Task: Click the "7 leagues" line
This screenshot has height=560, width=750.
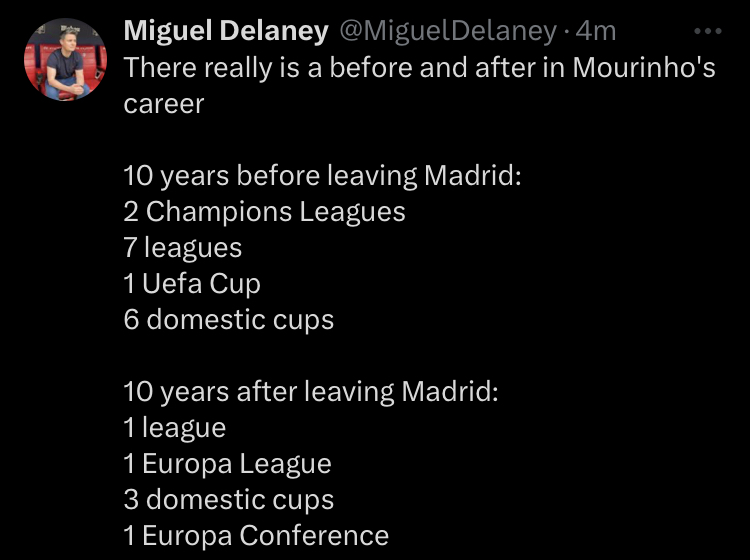Action: tap(183, 248)
